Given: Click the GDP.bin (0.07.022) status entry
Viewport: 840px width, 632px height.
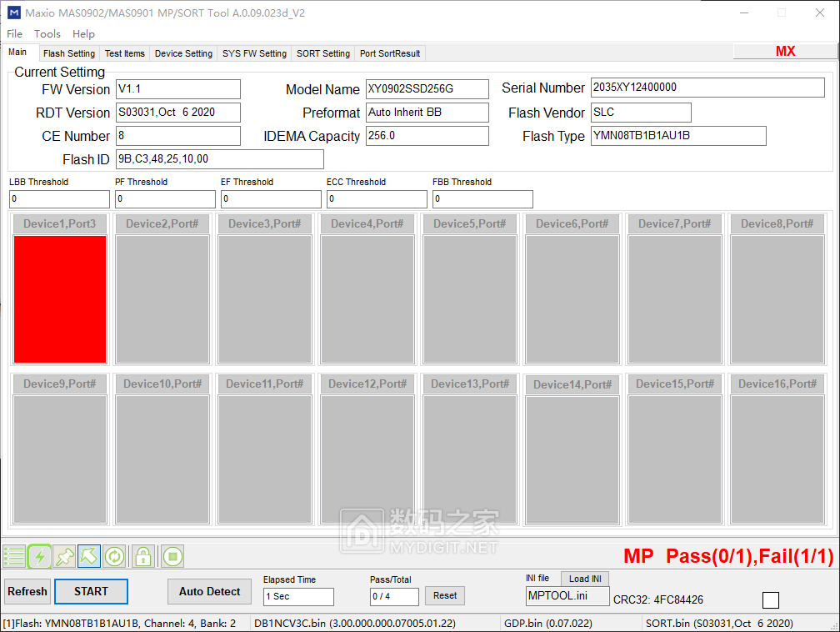Looking at the screenshot, I should click(548, 624).
